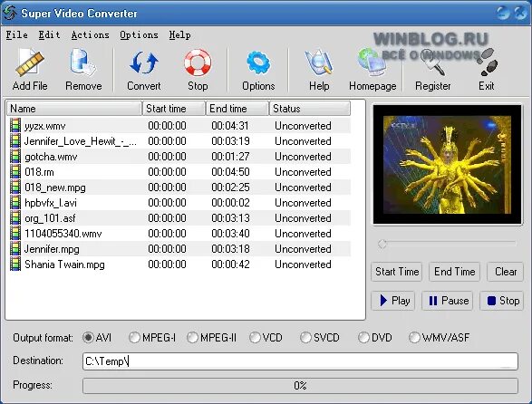This screenshot has height=404, width=532.
Task: Click the film icon beside Jennifer_Love_Hewit file
Action: point(15,140)
